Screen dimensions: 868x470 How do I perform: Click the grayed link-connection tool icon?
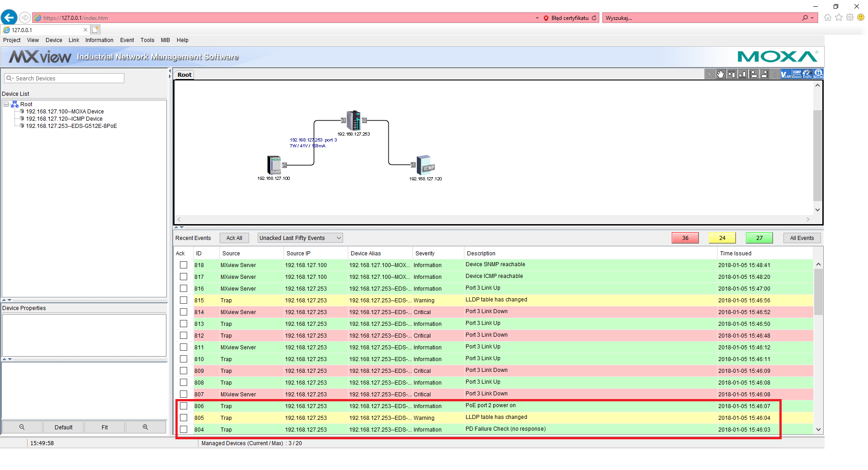coord(775,74)
